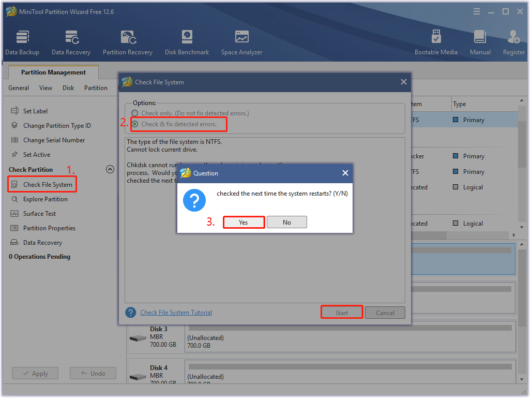Click the 0 Operations Pending label
Image resolution: width=532 pixels, height=399 pixels.
(40, 257)
